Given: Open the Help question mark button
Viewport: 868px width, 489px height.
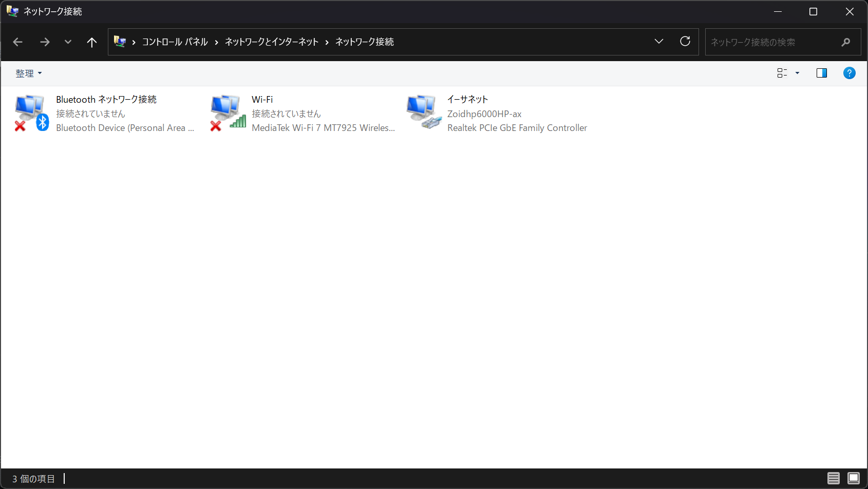Looking at the screenshot, I should [849, 73].
